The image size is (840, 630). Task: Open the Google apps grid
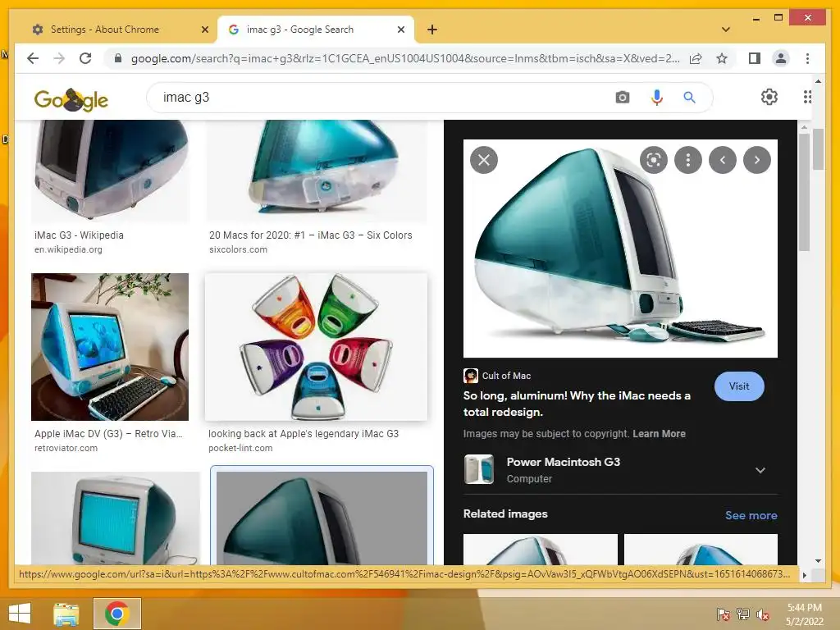point(807,97)
